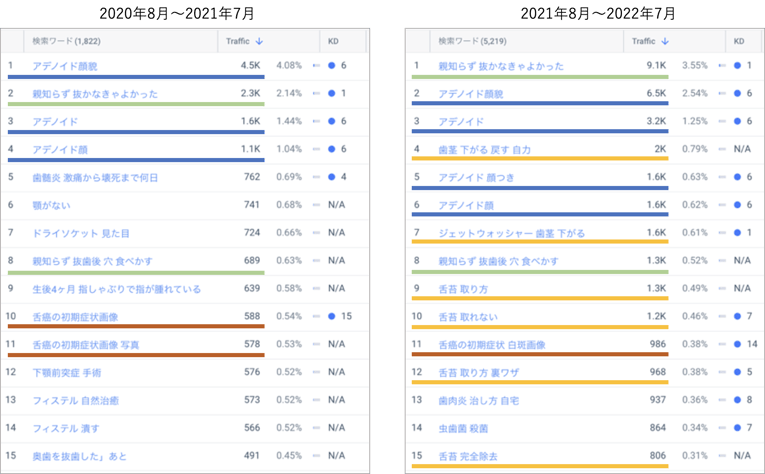Open keyword 舌癌の初期症状画像 写真

pos(86,345)
